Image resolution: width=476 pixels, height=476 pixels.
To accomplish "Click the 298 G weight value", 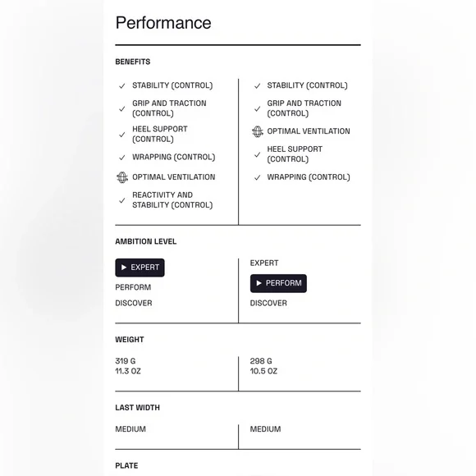I will point(261,361).
